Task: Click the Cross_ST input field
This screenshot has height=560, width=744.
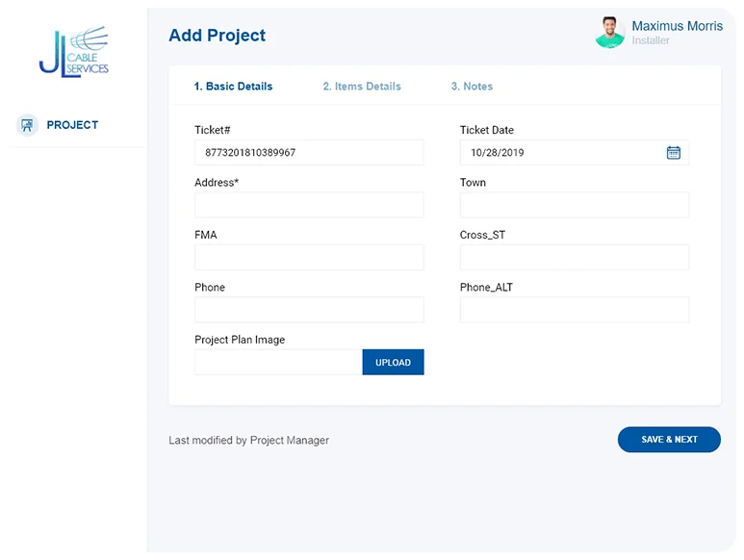Action: [575, 257]
